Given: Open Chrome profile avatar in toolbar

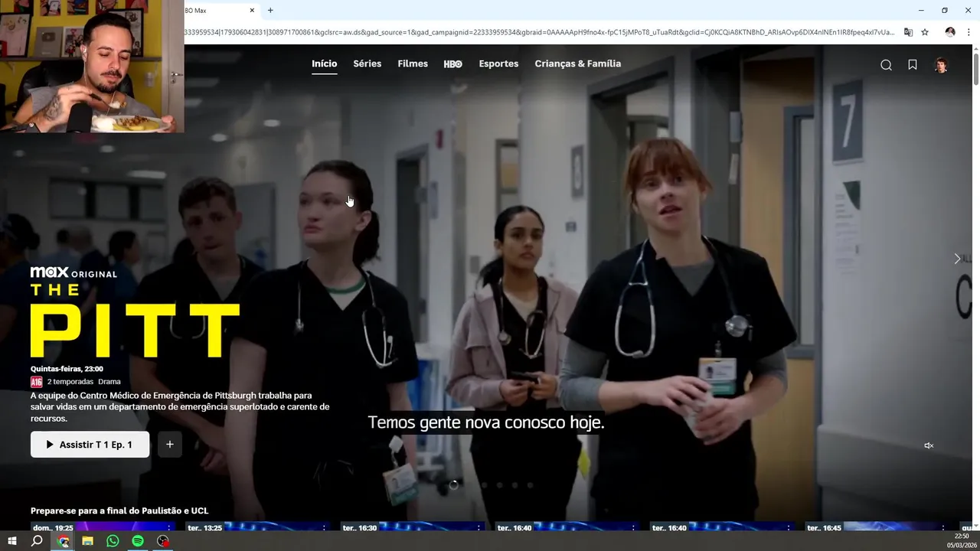Looking at the screenshot, I should click(x=950, y=32).
